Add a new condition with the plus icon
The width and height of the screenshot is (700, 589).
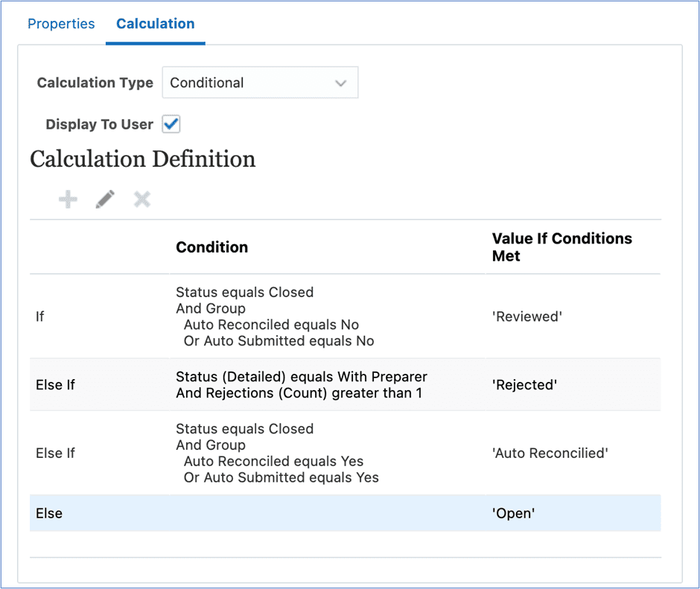(x=68, y=199)
